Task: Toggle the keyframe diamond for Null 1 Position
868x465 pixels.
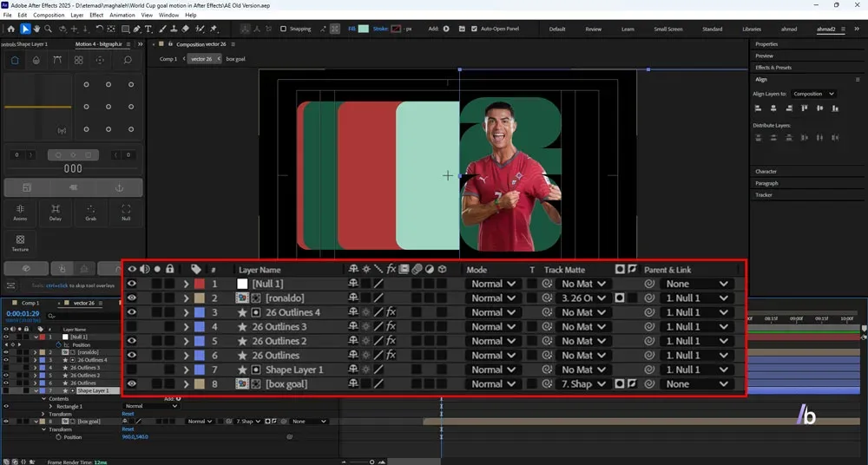Action: [13, 344]
